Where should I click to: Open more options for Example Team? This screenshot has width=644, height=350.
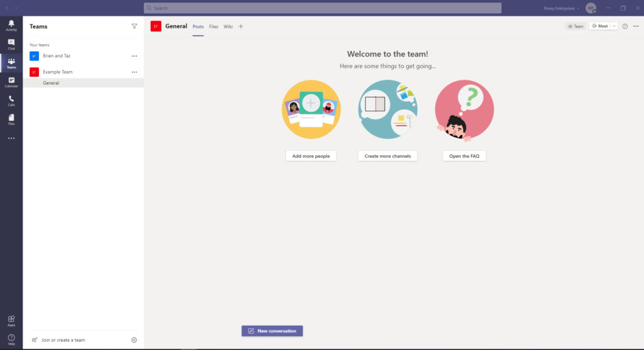(135, 72)
